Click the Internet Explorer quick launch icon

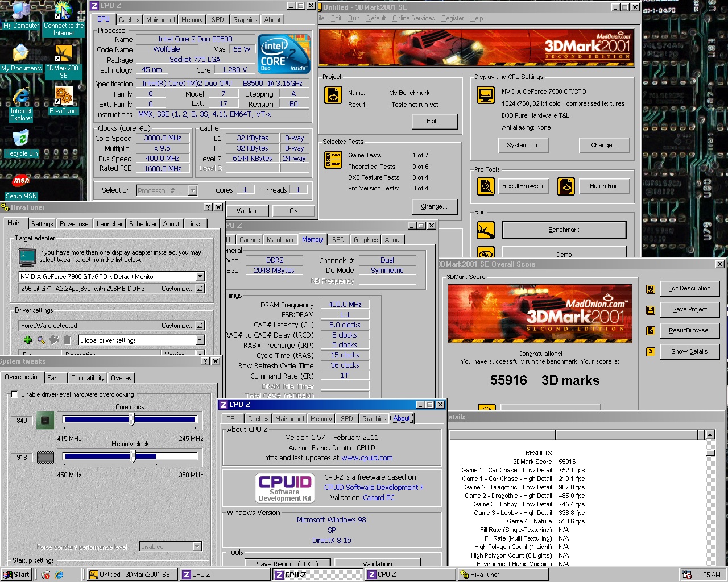(59, 575)
